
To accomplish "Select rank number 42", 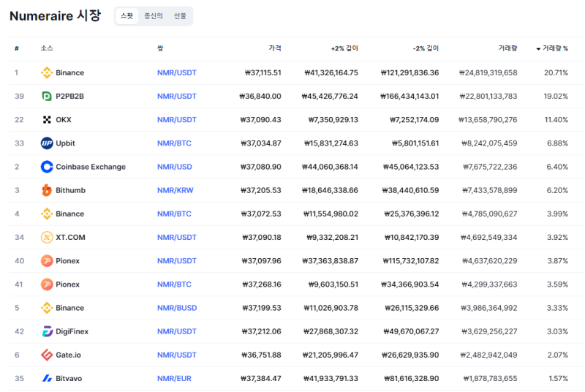I will click(20, 331).
